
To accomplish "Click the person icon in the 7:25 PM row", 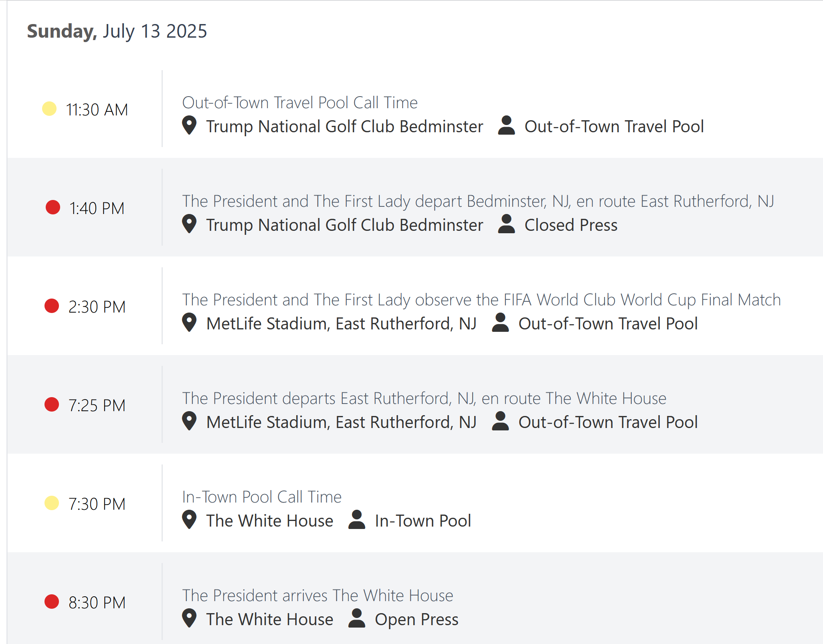I will (500, 421).
